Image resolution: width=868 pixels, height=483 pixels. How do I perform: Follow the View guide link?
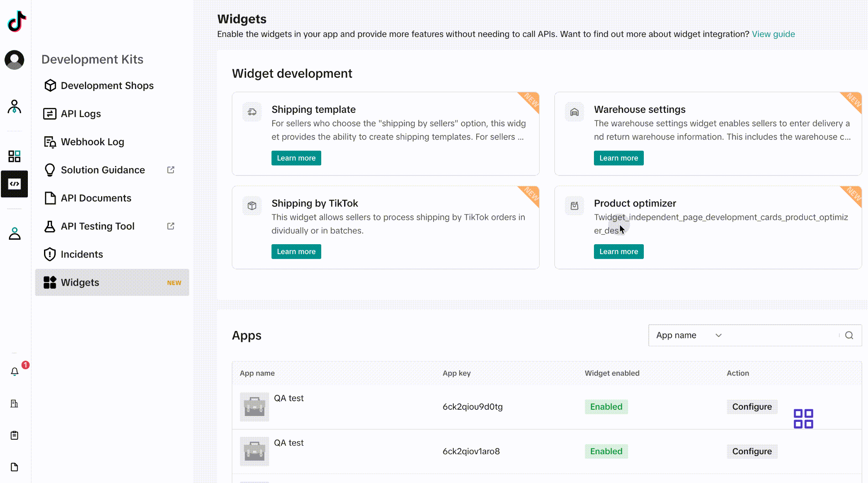pos(773,34)
